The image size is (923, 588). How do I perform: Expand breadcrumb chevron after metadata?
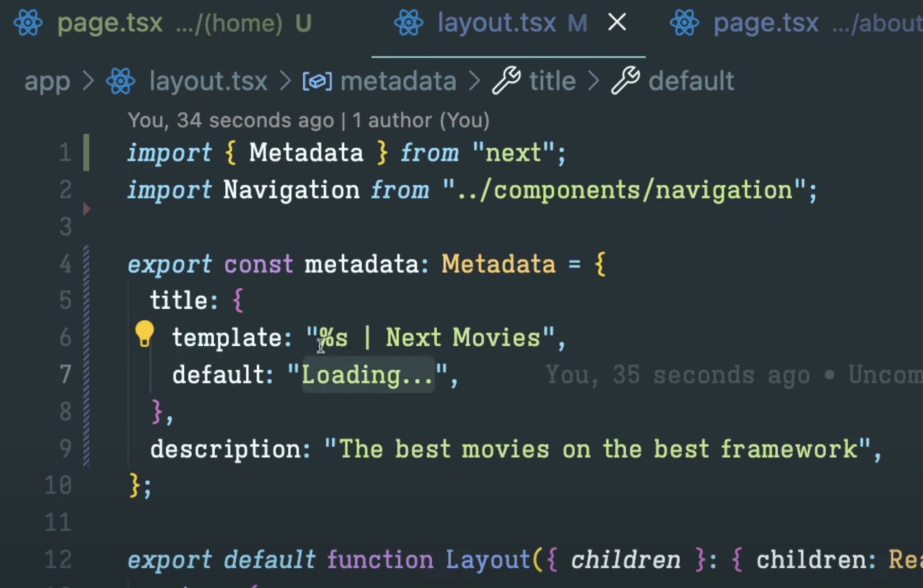(x=474, y=81)
